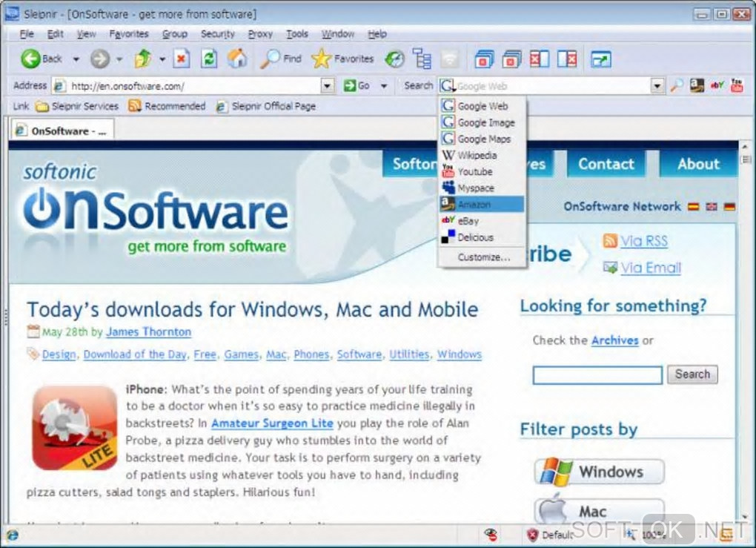Select Wikipedia from search engine list
Screen dimensions: 756x548
(482, 155)
